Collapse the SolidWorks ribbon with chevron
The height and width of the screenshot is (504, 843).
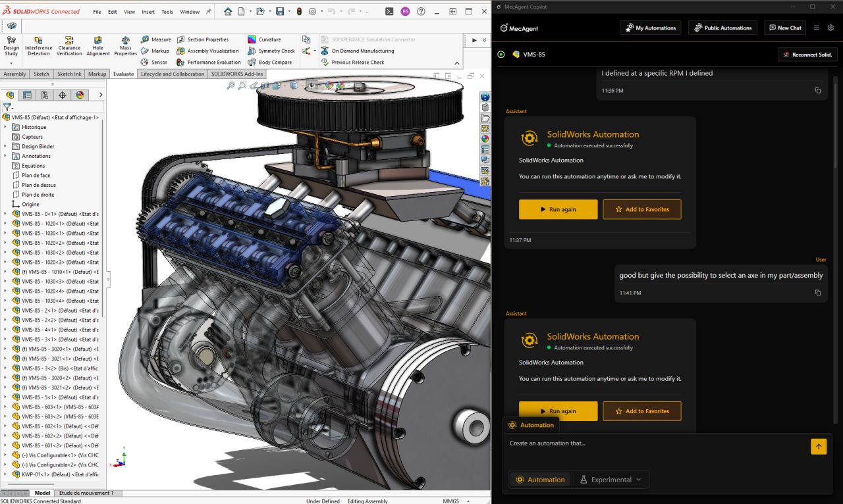click(x=457, y=63)
